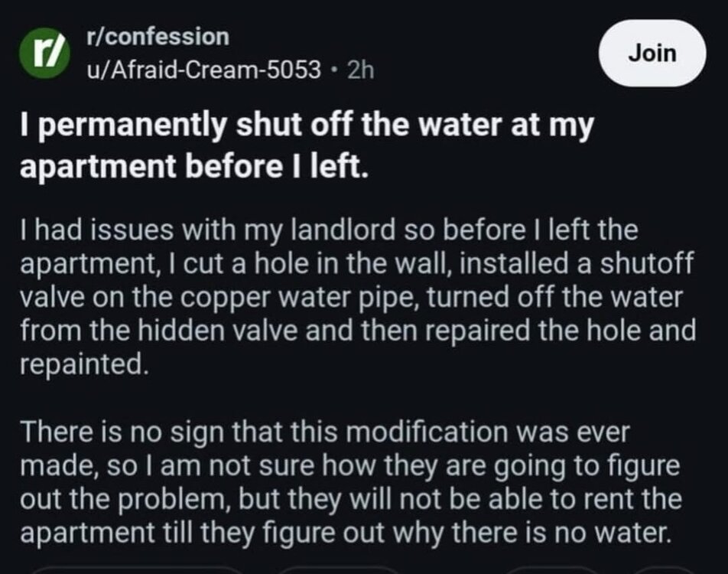Click the 'apartment before I left.' title line

(x=194, y=166)
